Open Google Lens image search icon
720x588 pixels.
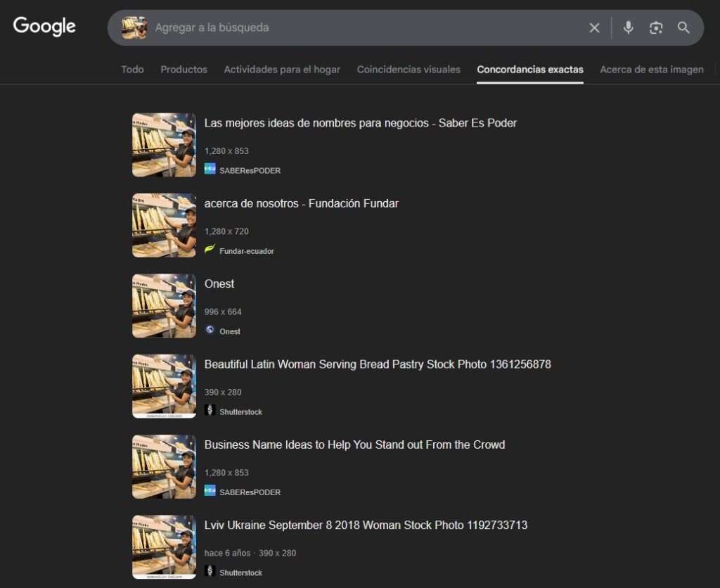click(x=656, y=28)
